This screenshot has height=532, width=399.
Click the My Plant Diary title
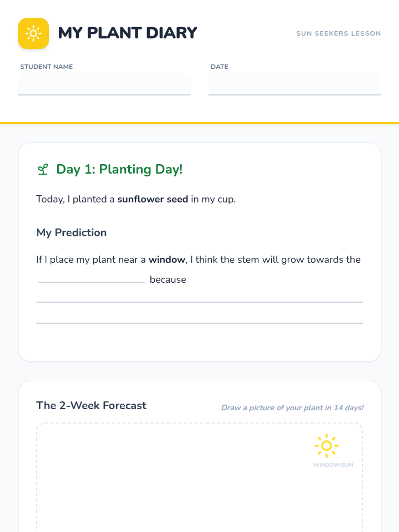click(127, 33)
